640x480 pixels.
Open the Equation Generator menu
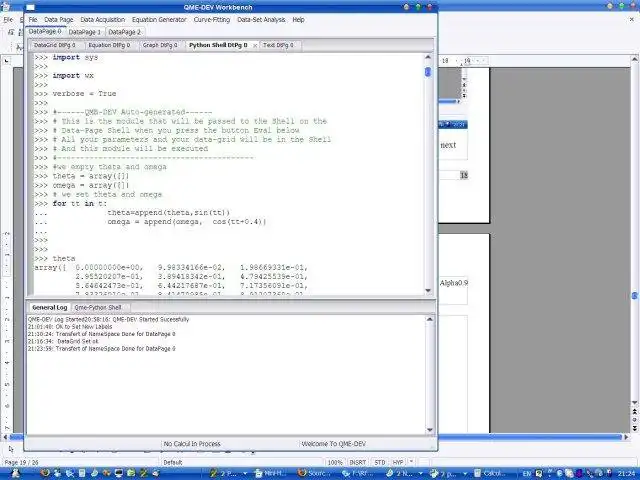coord(159,20)
